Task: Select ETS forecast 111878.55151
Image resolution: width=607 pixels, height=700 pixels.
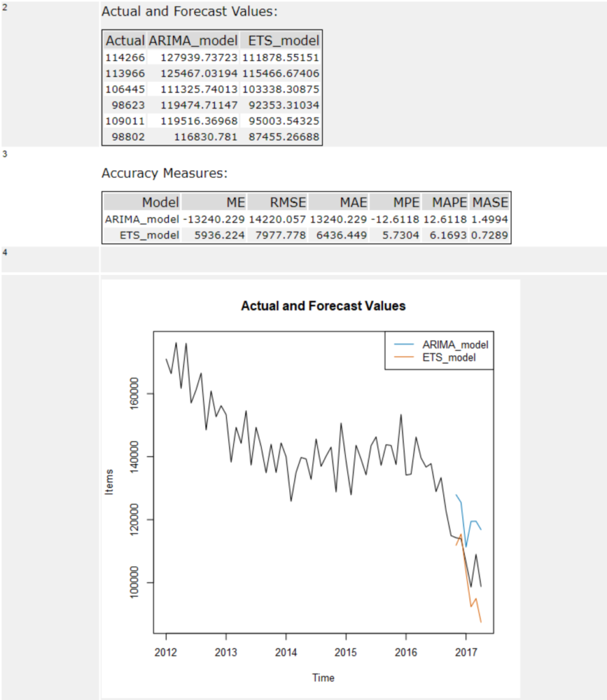Action: tap(281, 57)
